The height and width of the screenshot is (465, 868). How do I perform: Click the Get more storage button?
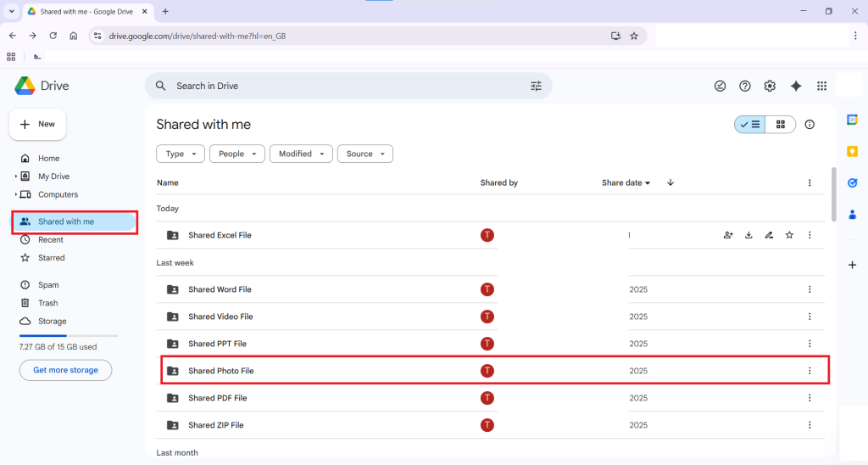66,370
